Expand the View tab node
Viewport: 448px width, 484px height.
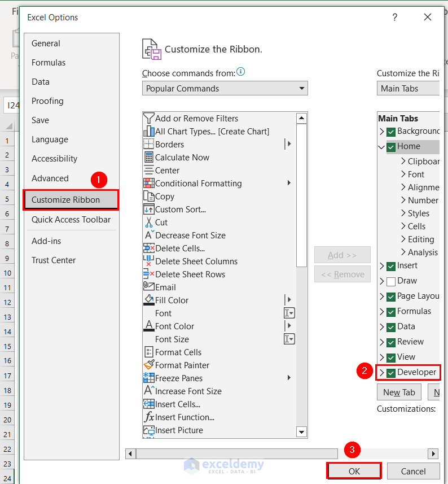point(382,357)
